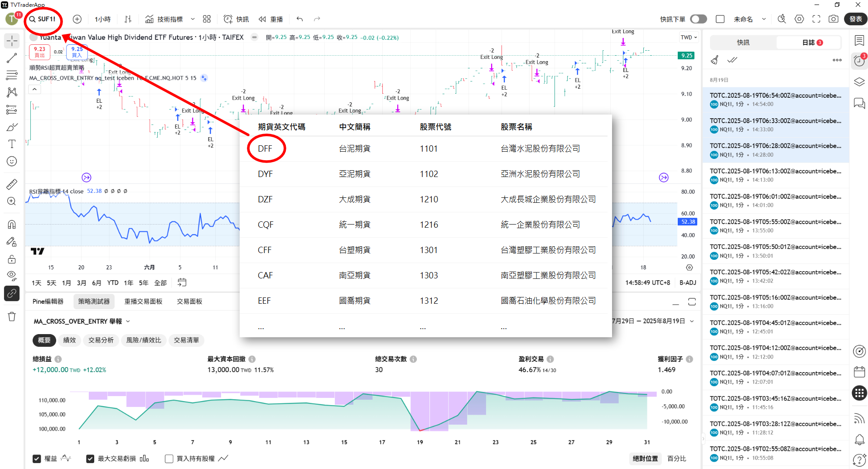Switch to the 快訊 alerts tab
868x469 pixels.
(x=743, y=43)
